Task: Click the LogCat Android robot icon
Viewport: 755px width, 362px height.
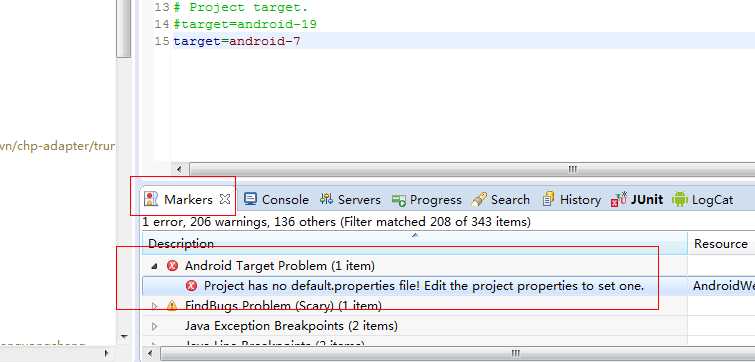Action: (x=679, y=199)
